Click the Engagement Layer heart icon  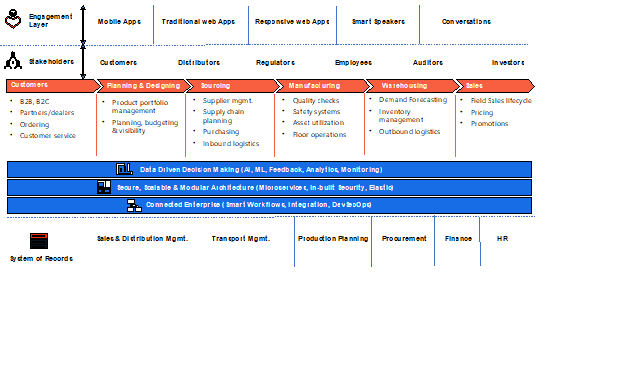(13, 19)
